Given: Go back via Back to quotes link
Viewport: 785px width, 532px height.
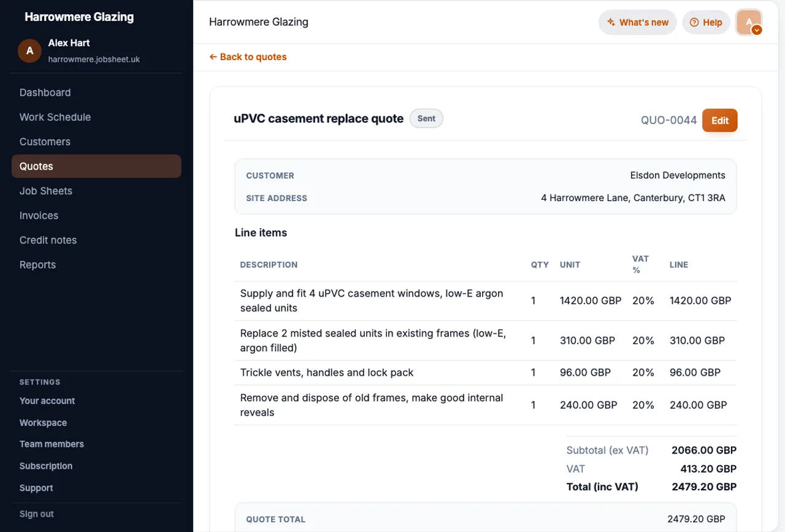Looking at the screenshot, I should click(248, 57).
